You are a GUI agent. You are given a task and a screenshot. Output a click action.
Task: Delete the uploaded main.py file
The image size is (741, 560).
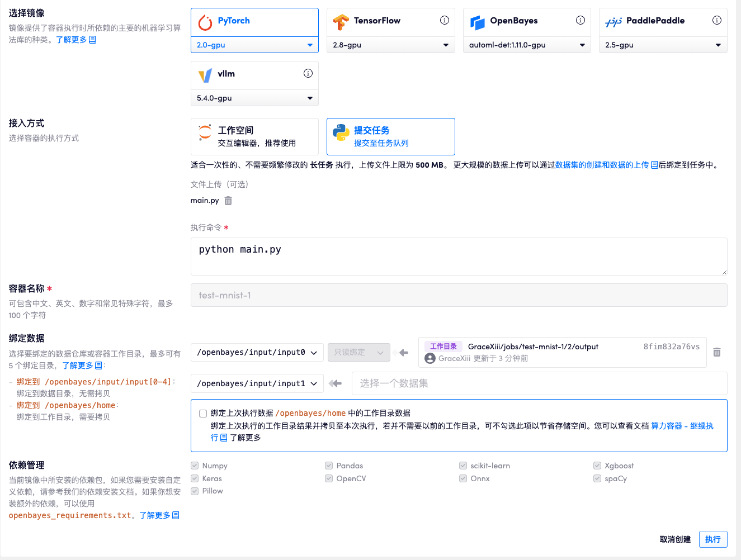coord(228,200)
